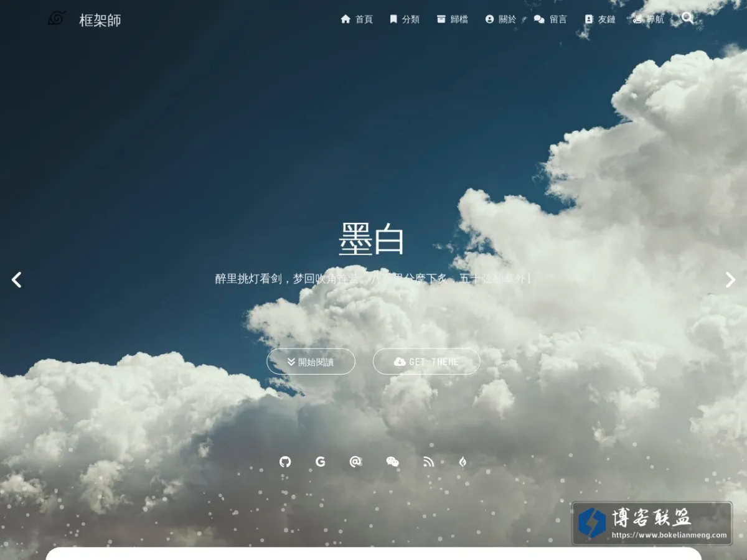
Task: Click the 框架師 site title link
Action: 100,20
